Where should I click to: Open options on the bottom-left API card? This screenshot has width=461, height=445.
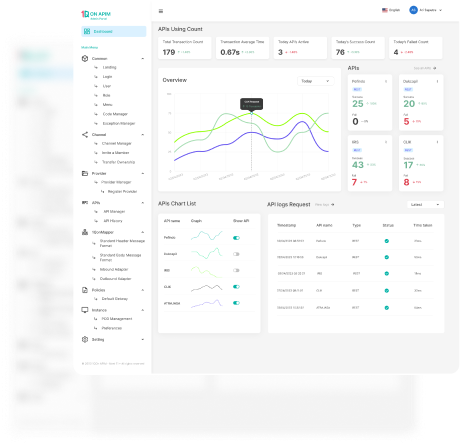tap(386, 142)
